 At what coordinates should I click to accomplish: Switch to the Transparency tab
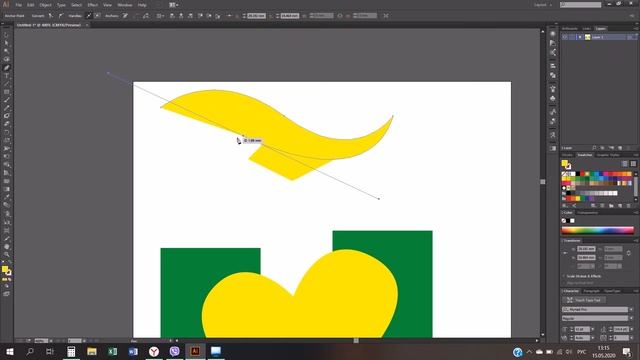588,213
